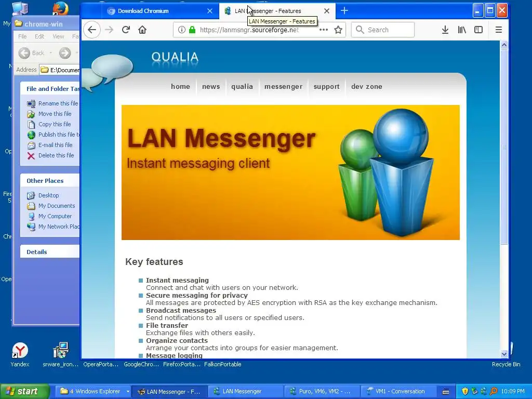Collapse the Other Places panel header

(50, 180)
